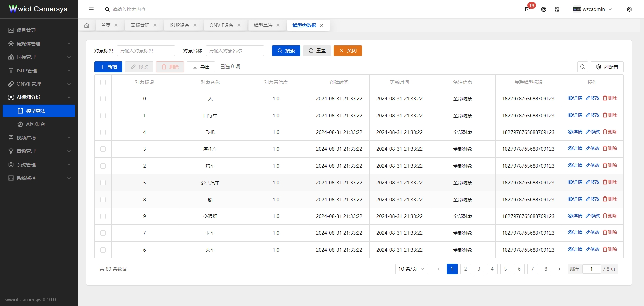
Task: Click the settings gear in the top right
Action: [630, 9]
